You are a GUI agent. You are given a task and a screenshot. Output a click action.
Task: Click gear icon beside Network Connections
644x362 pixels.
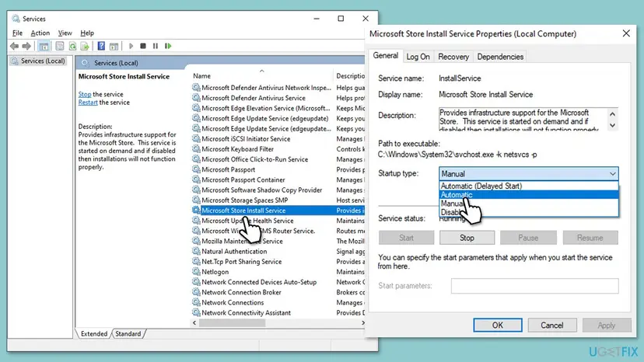[196, 302]
